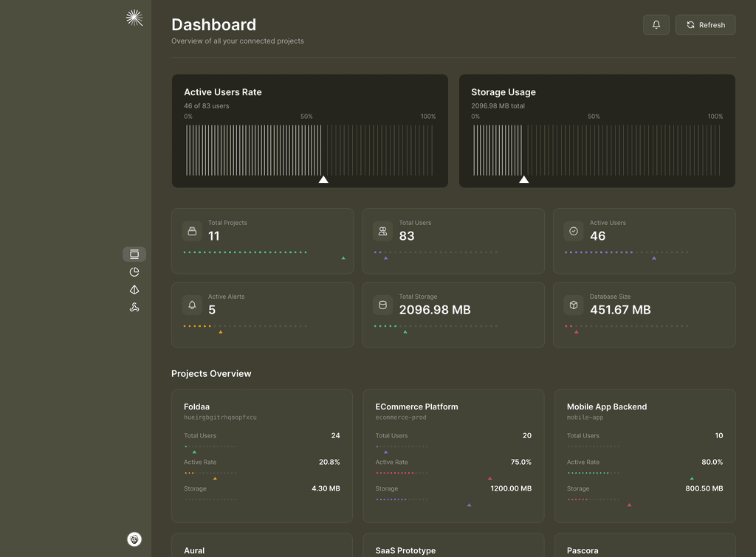Click Foldaa's active rate 20.8%
The width and height of the screenshot is (756, 557).
[x=329, y=462]
